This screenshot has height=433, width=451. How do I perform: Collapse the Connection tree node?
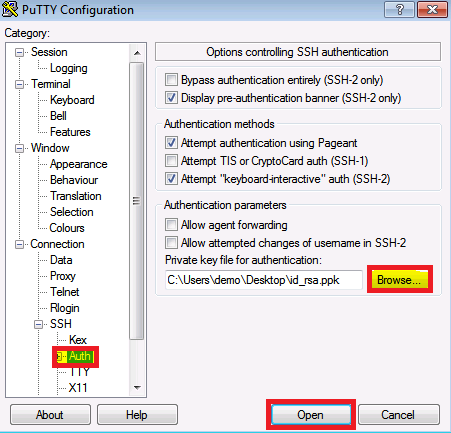tap(20, 245)
